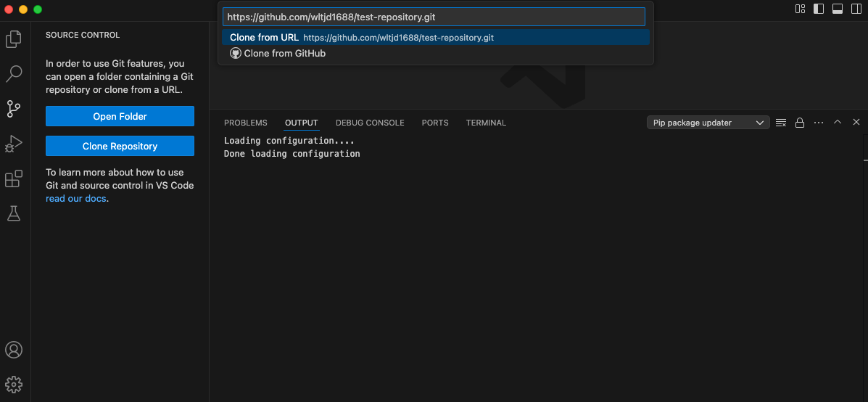Screen dimensions: 868x402
Task: Select the Source Control activity icon
Action: (14, 109)
